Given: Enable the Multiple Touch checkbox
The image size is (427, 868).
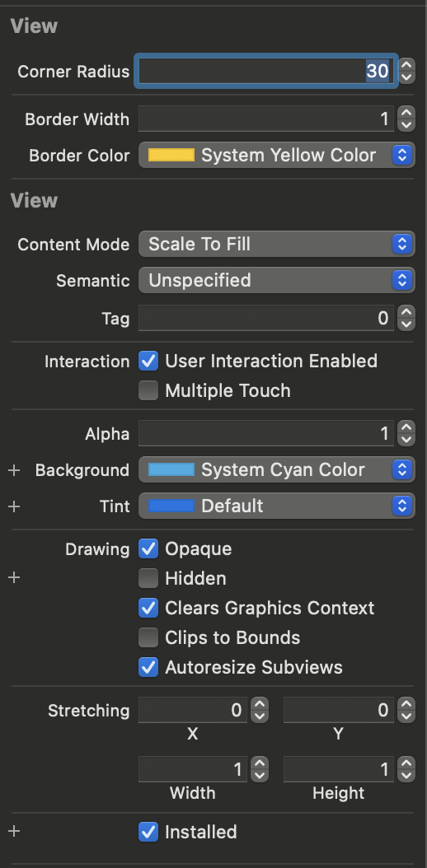Looking at the screenshot, I should point(148,391).
